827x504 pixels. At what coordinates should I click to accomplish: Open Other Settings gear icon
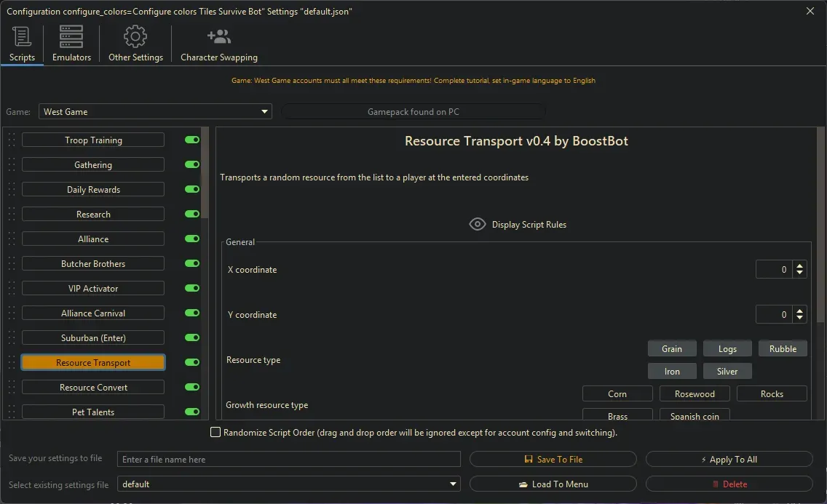coord(135,36)
